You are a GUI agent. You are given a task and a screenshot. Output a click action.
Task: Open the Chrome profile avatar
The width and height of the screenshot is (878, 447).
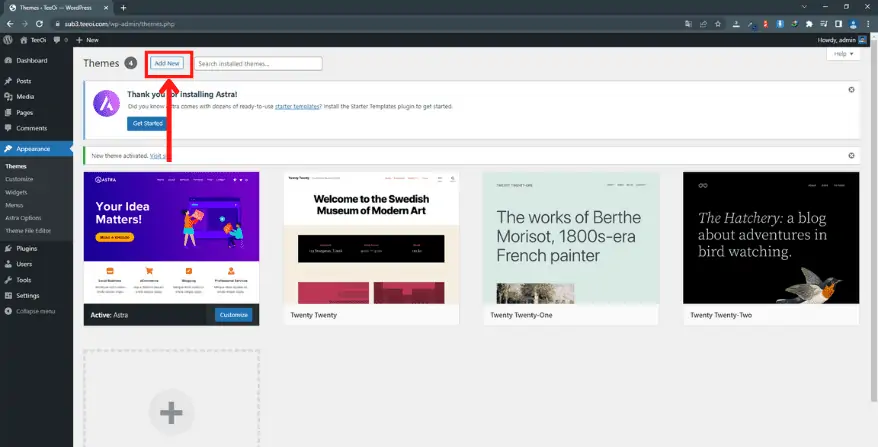[x=853, y=24]
